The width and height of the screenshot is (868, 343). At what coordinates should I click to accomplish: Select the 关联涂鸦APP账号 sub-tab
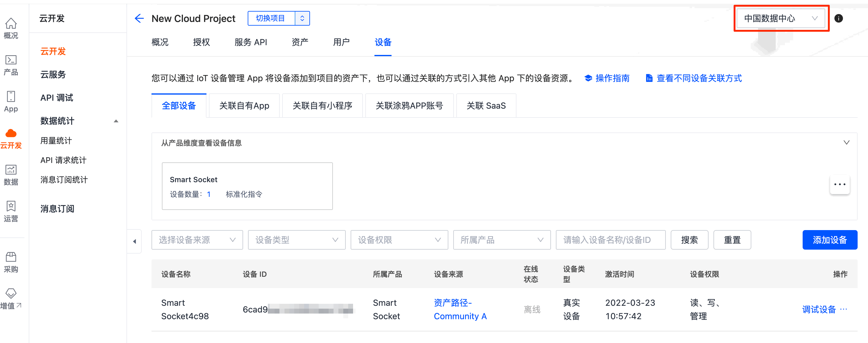[x=409, y=106]
